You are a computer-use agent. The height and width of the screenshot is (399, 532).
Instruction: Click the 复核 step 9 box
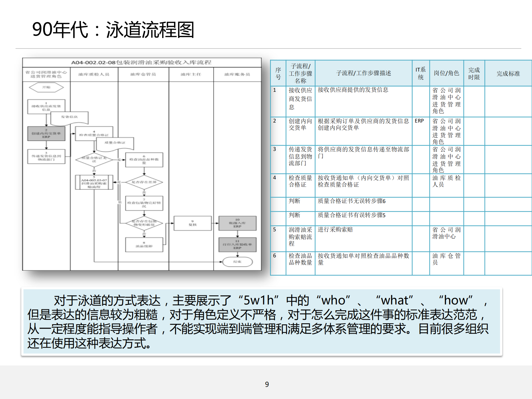coord(192,223)
